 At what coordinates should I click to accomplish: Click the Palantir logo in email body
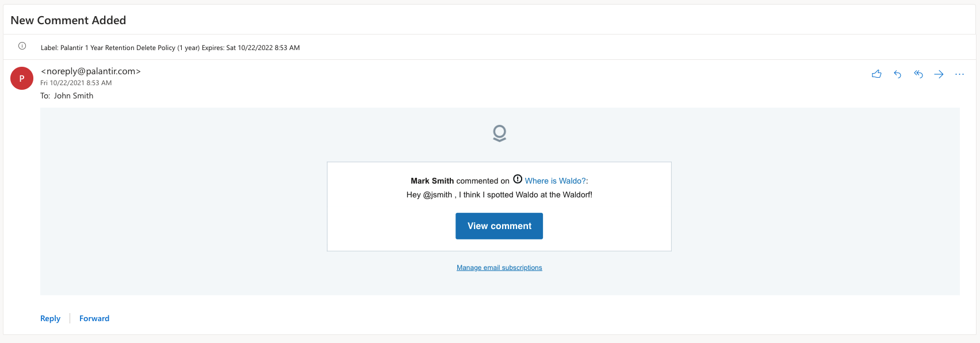pos(499,134)
